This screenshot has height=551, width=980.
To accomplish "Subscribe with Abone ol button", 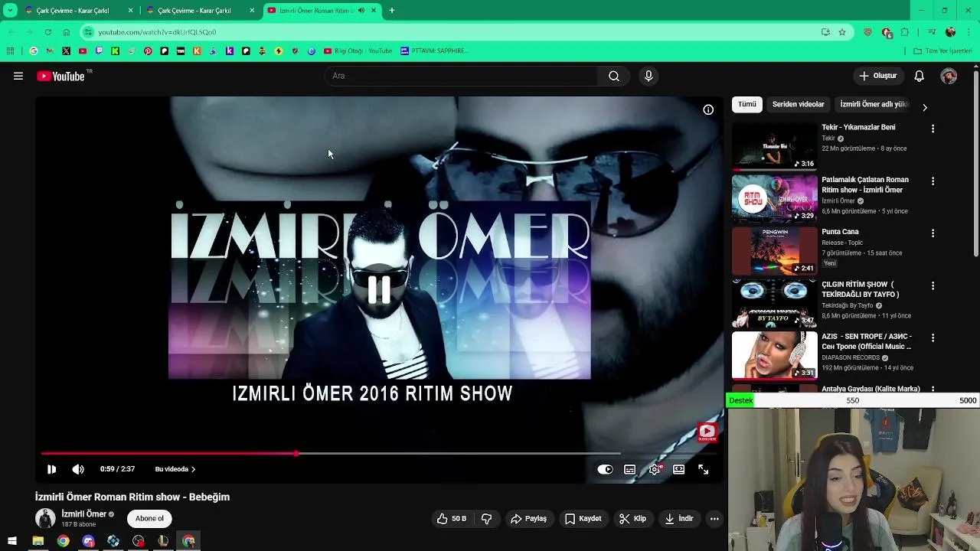I will (x=149, y=519).
